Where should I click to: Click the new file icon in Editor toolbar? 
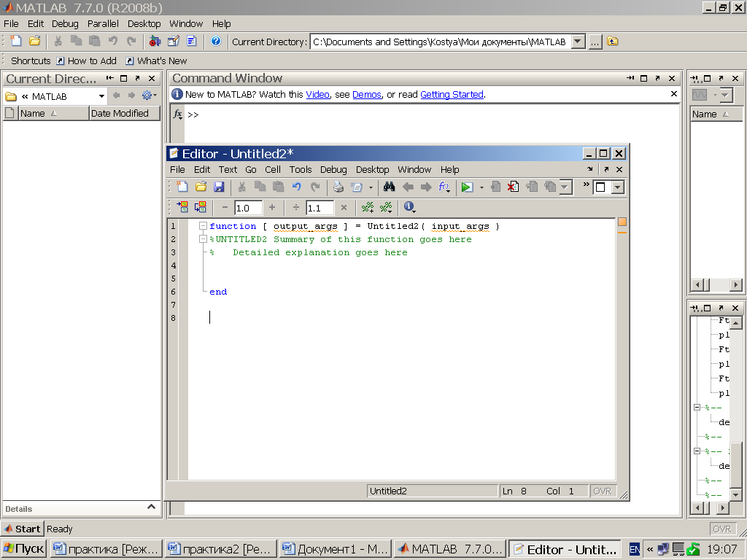pyautogui.click(x=182, y=187)
